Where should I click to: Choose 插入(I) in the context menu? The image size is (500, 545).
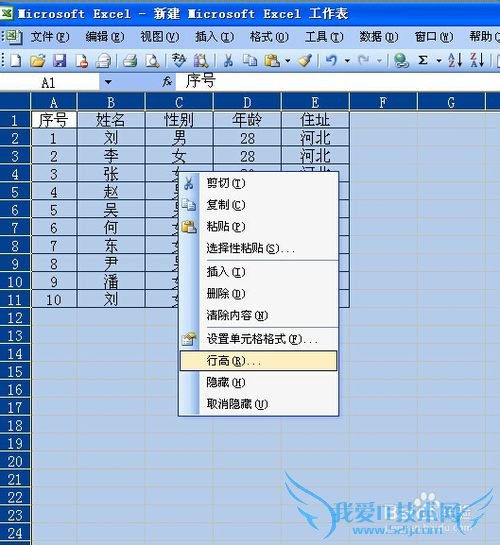pos(259,271)
